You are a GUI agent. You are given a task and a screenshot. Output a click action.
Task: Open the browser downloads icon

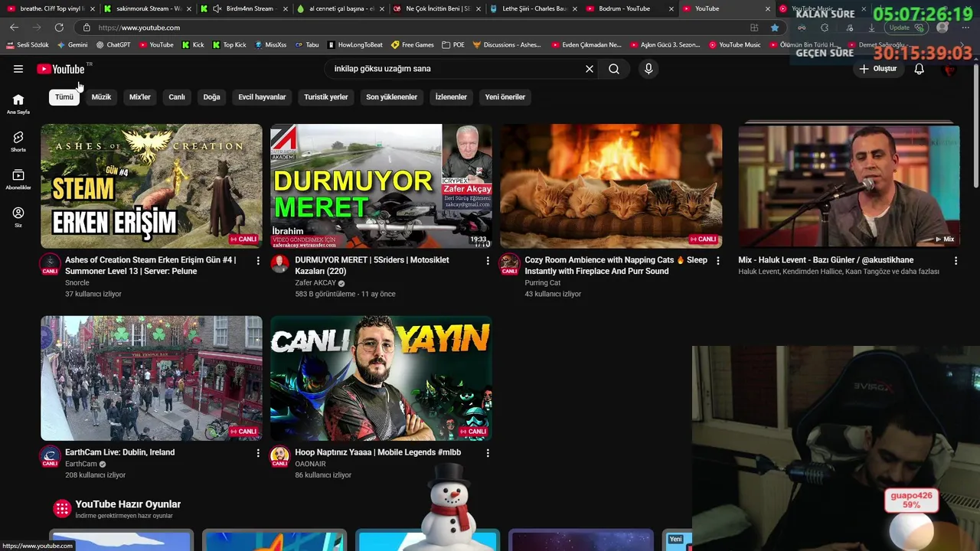click(x=871, y=28)
